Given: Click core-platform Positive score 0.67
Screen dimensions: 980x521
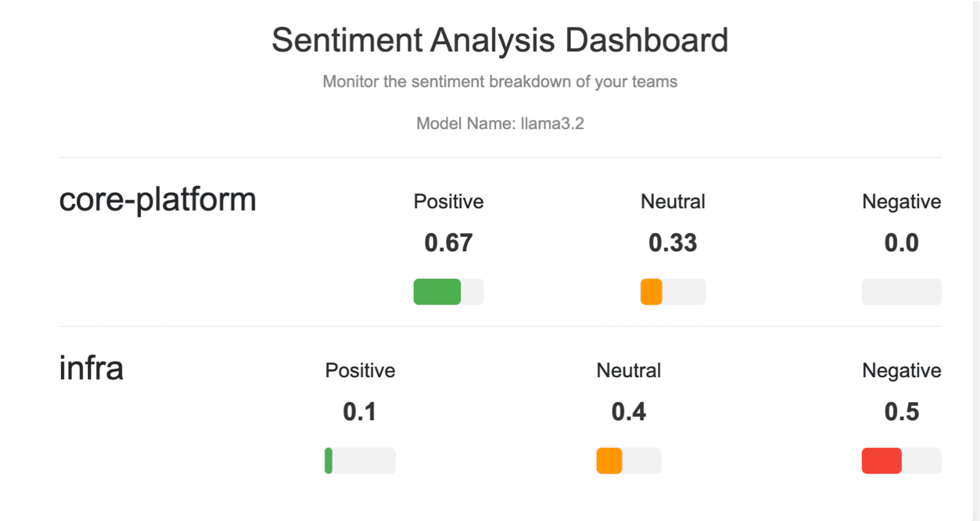Looking at the screenshot, I should pos(448,243).
